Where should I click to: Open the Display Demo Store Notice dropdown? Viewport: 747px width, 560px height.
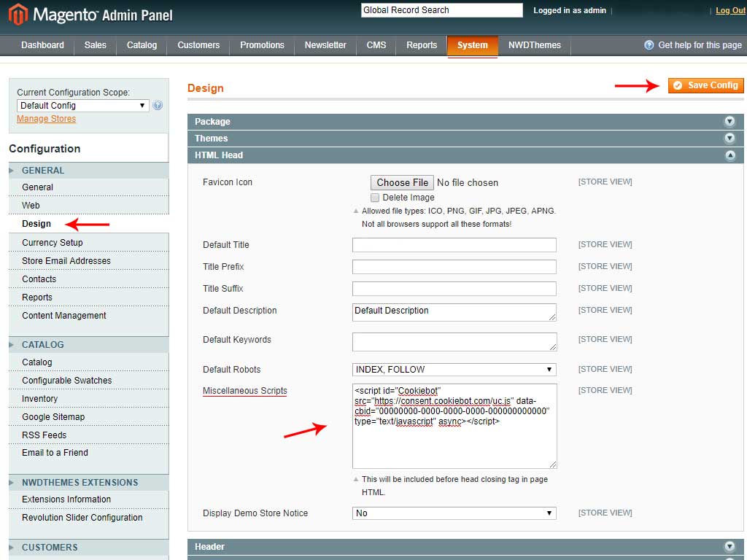[x=454, y=513]
